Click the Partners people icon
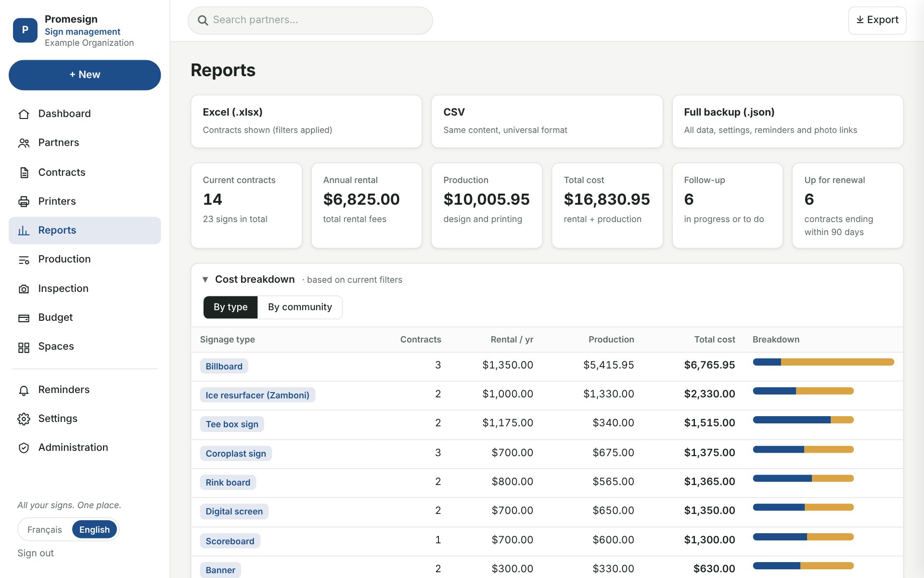The width and height of the screenshot is (924, 578). [x=24, y=143]
